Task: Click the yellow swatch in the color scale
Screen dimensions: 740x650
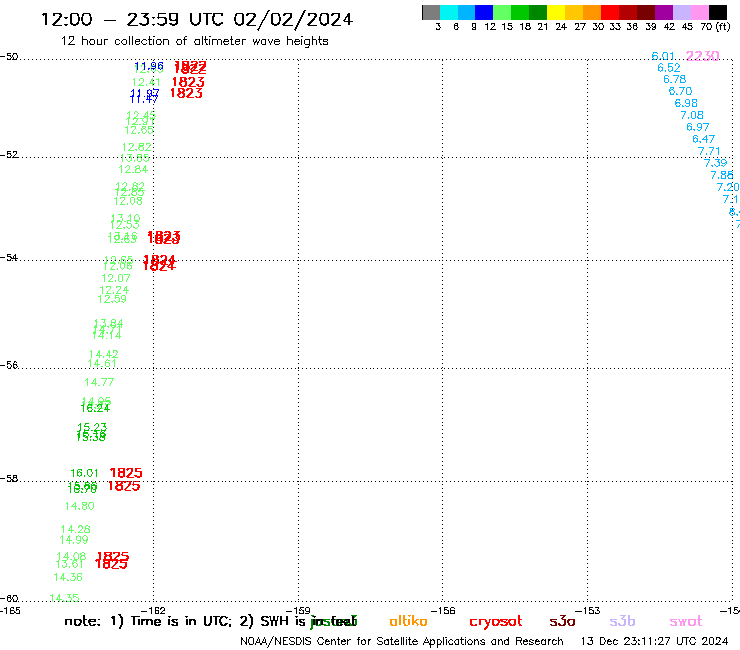Action: coord(556,12)
